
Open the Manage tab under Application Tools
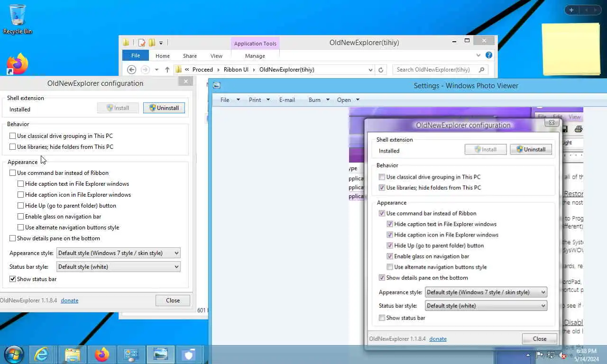255,56
